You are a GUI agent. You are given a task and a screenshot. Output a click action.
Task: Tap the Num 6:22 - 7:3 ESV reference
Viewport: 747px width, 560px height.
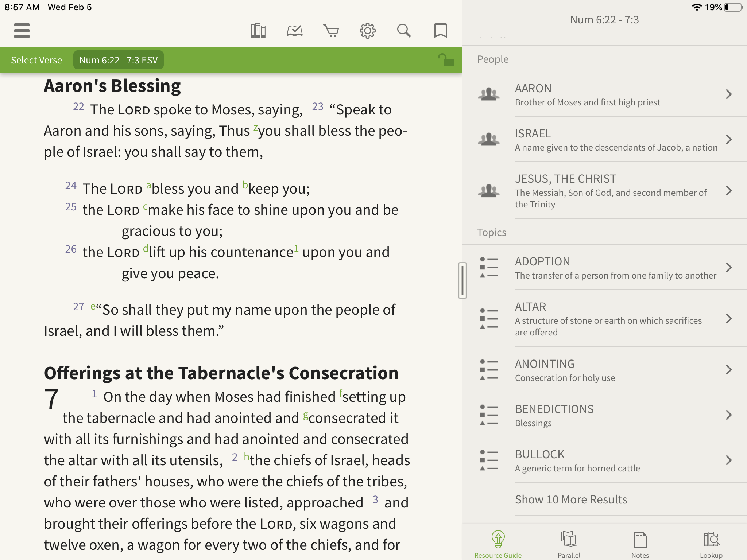pyautogui.click(x=119, y=60)
